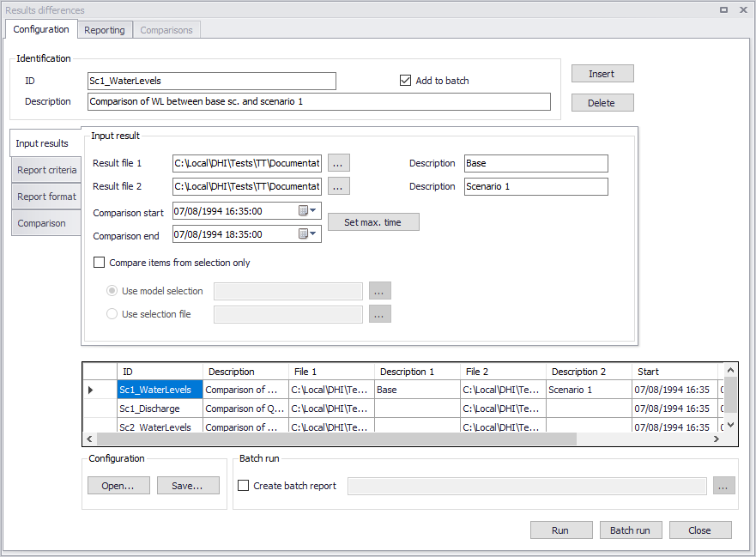The height and width of the screenshot is (557, 756).
Task: Click the batch report path field
Action: pyautogui.click(x=527, y=486)
